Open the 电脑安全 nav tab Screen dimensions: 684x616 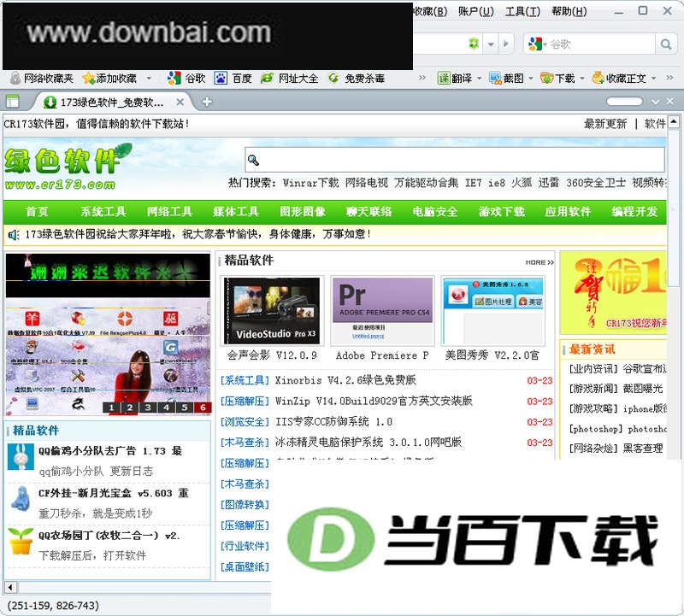435,212
